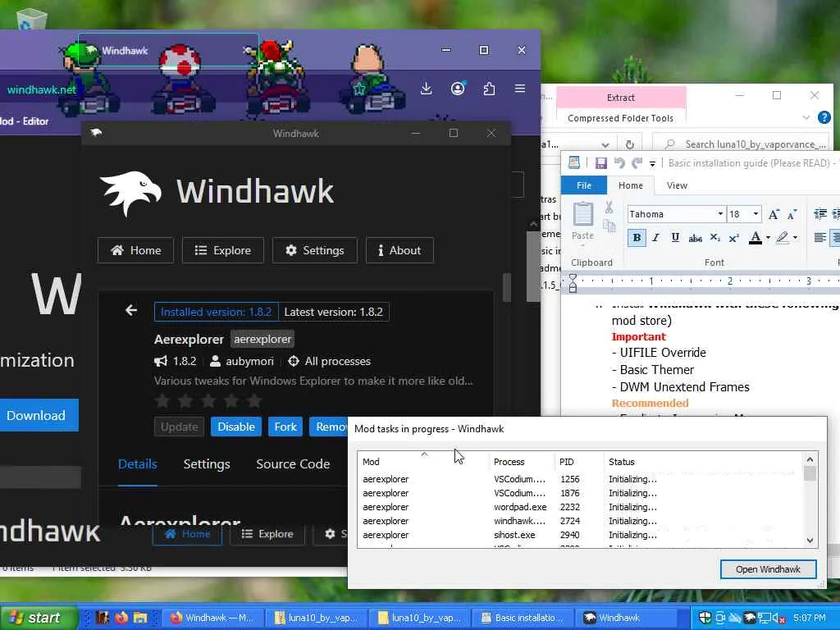Open the font family Tahoma dropdown
The width and height of the screenshot is (840, 630).
click(720, 214)
